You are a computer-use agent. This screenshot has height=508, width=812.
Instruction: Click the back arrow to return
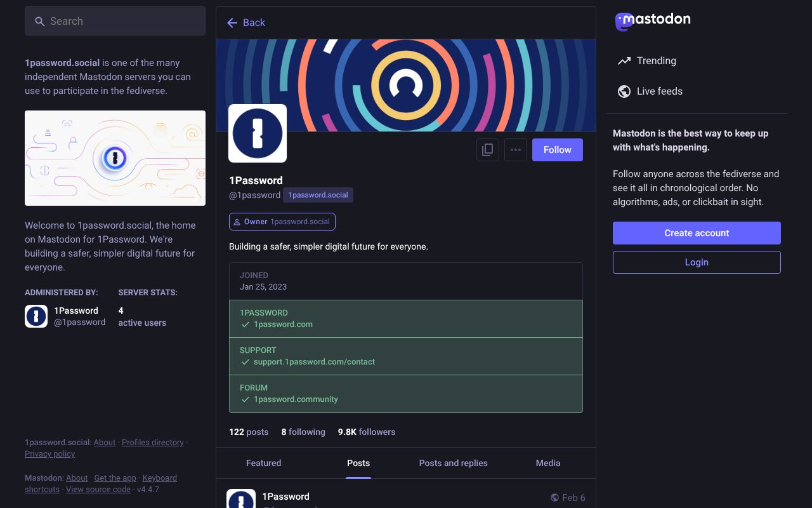click(232, 23)
